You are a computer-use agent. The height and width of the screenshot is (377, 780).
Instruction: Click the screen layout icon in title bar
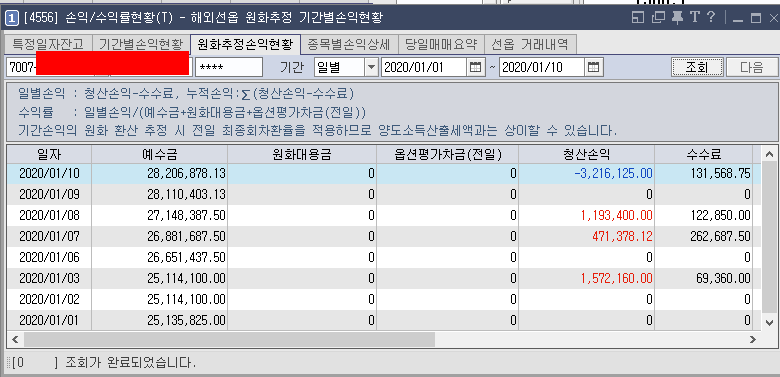(638, 18)
